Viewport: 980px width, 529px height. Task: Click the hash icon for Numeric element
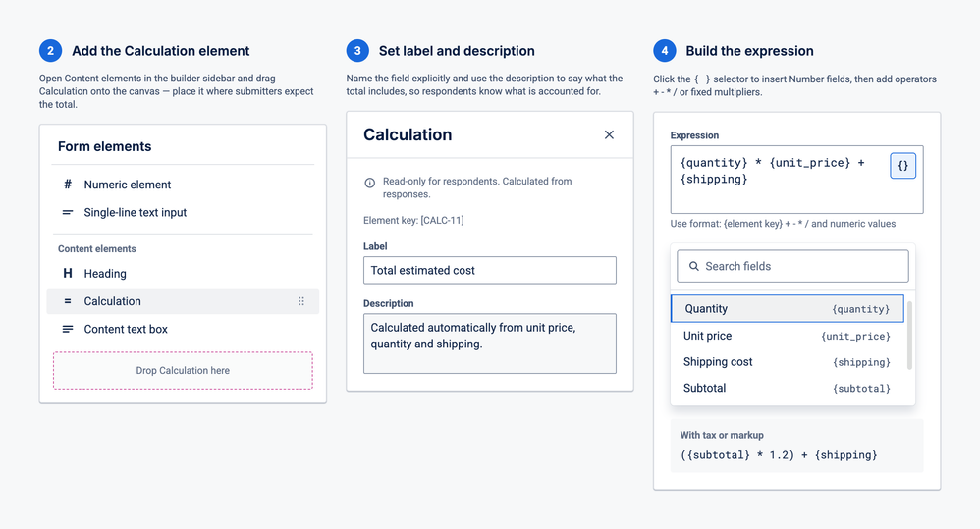coord(68,185)
